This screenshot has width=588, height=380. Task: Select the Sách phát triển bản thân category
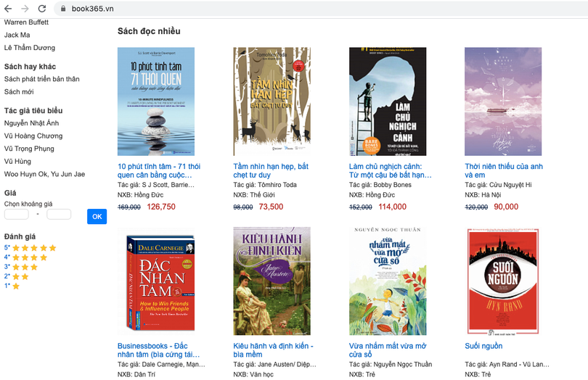pyautogui.click(x=41, y=79)
